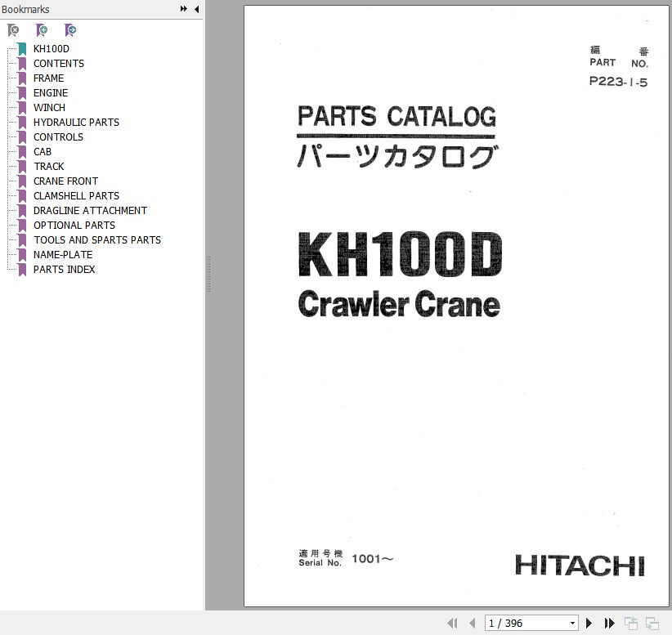Open the CONTENTS bookmark

59,64
